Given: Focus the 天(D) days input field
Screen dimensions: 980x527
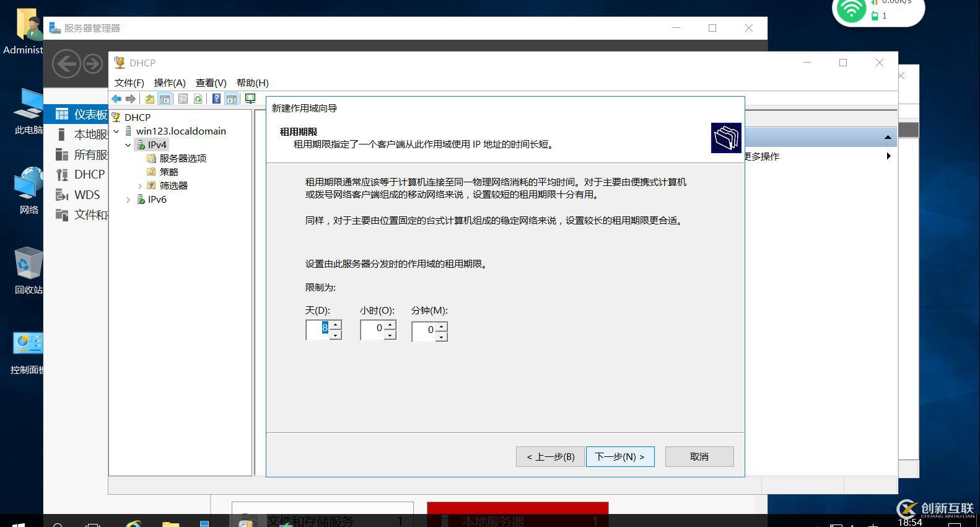Looking at the screenshot, I should [318, 330].
